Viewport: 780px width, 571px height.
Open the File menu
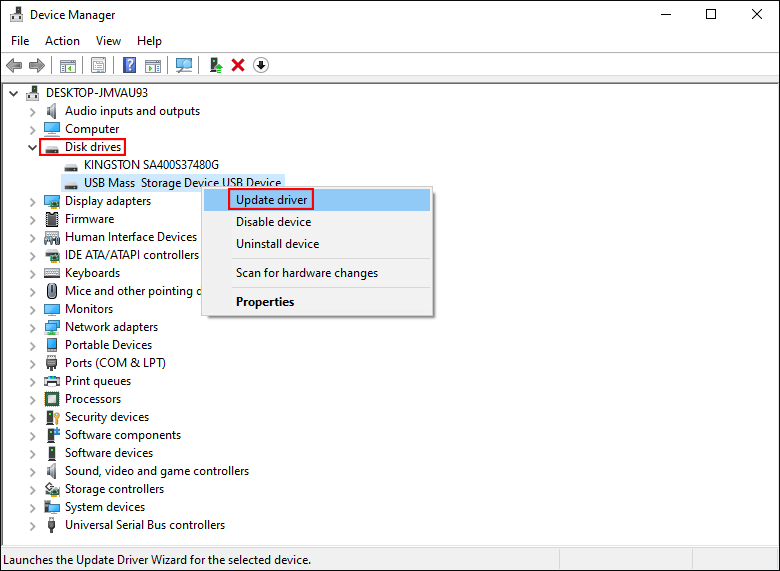20,41
